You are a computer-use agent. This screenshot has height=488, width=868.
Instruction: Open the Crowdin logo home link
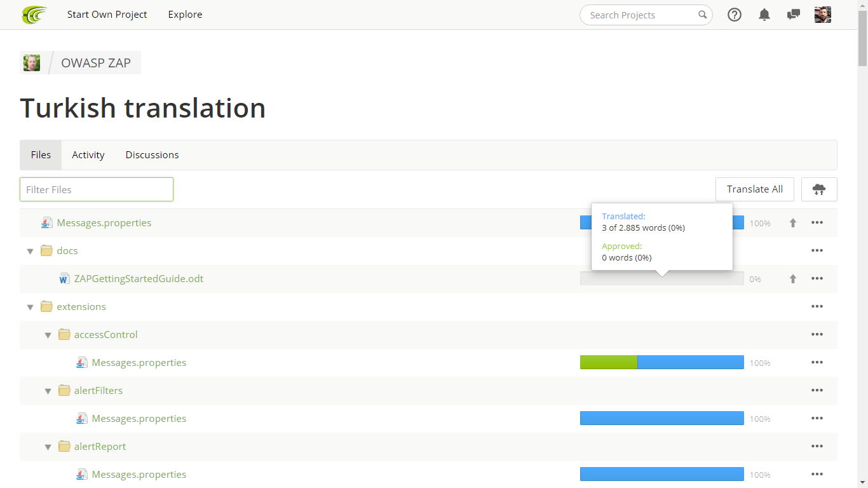pyautogui.click(x=34, y=15)
